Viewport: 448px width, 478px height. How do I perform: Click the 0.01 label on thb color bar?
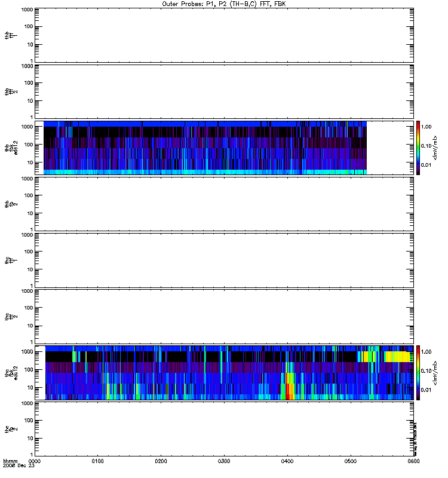coord(426,165)
